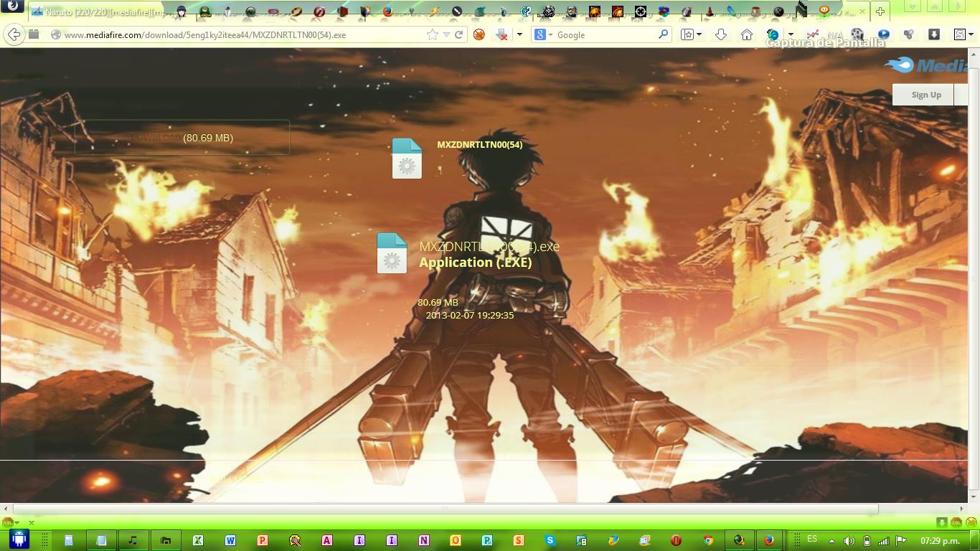
Task: Switch to Firefox in the taskbar
Action: (x=769, y=540)
